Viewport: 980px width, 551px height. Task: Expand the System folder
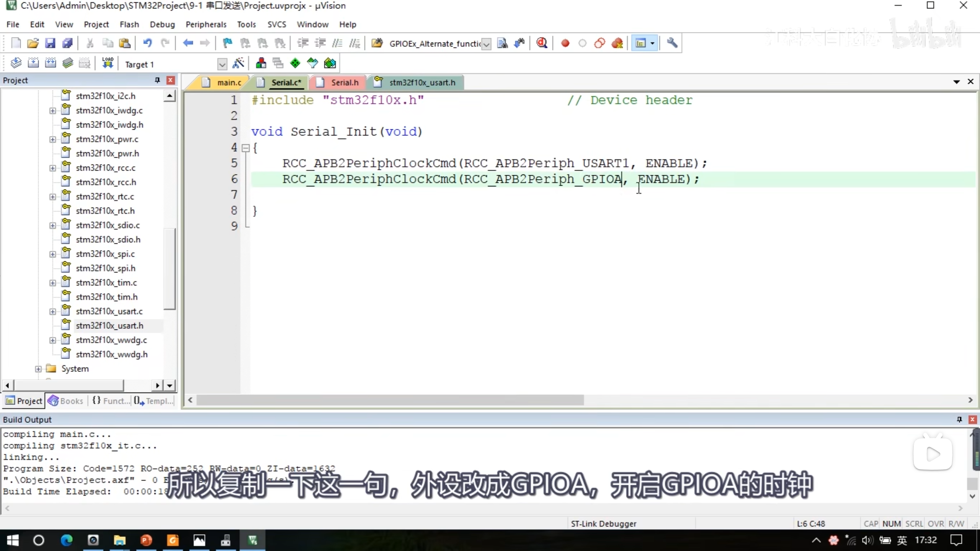[38, 369]
